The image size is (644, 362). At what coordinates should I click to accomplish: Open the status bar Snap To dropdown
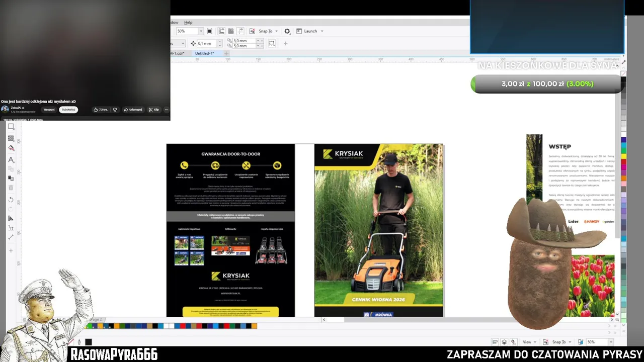tap(561, 342)
